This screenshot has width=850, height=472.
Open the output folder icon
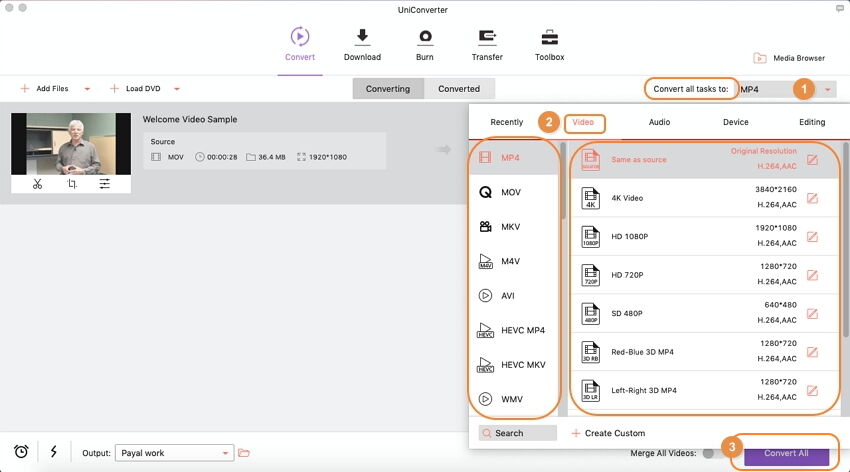pos(244,453)
